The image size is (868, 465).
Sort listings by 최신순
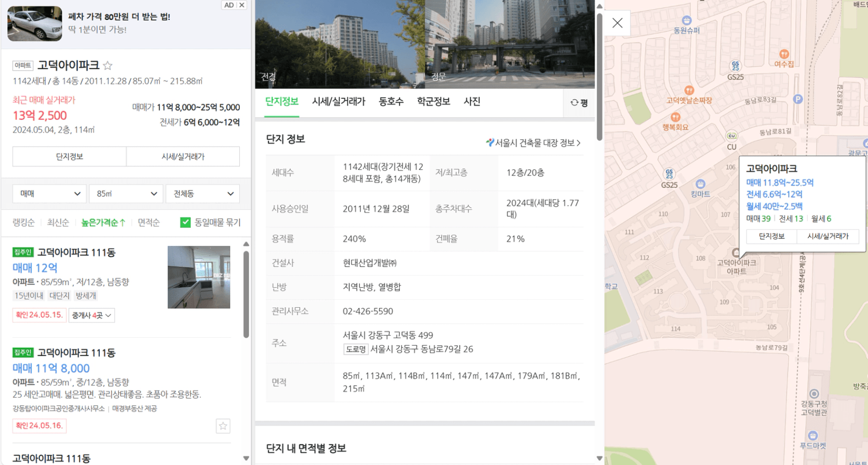click(x=58, y=223)
